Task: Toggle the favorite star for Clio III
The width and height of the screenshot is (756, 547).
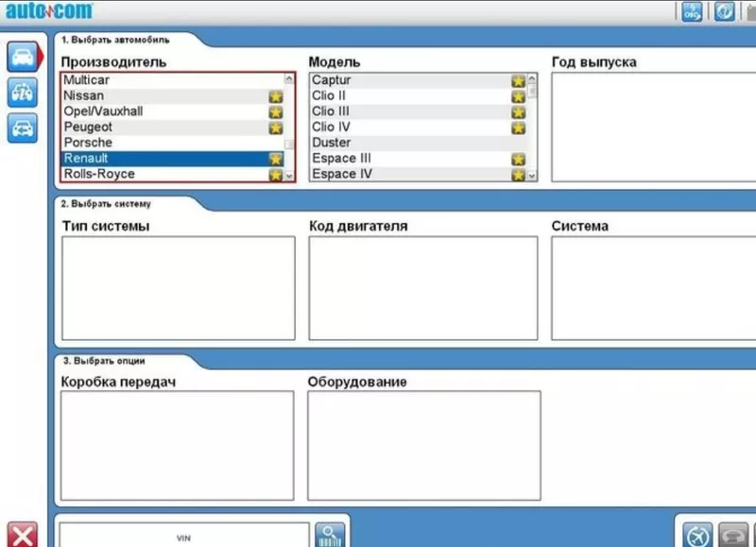Action: [x=518, y=111]
